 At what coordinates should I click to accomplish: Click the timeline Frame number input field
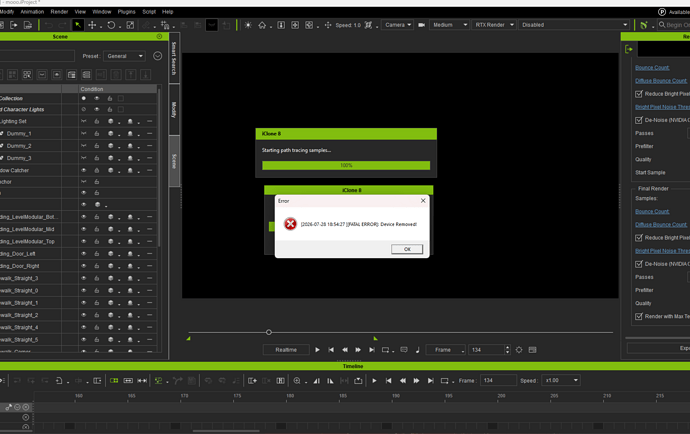click(x=499, y=380)
